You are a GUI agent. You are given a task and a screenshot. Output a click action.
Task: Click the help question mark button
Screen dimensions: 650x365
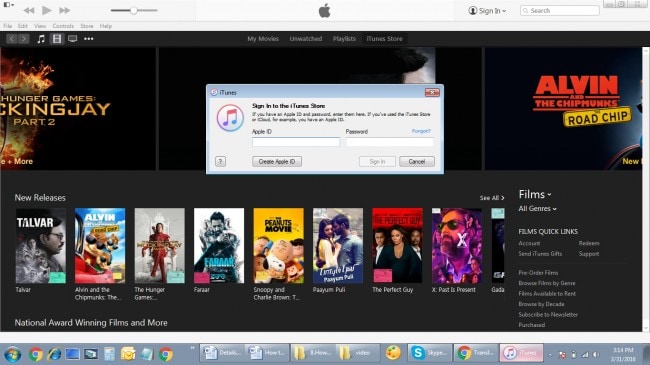point(221,161)
